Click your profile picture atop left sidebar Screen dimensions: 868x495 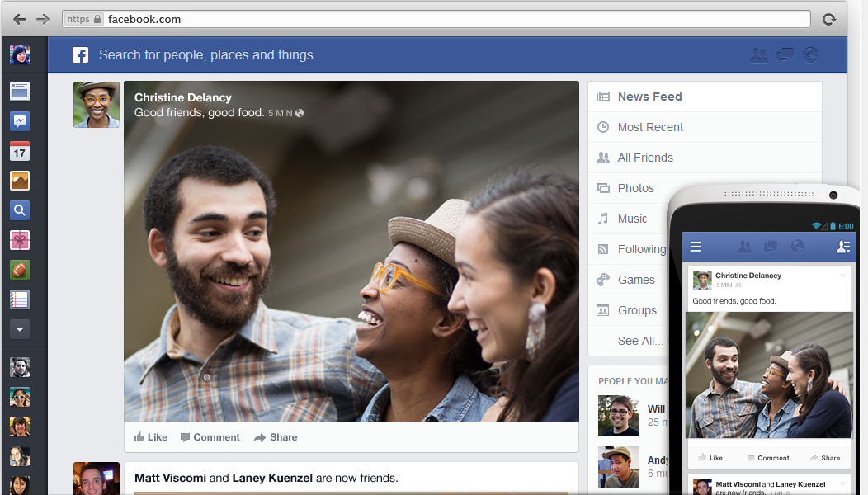(20, 54)
